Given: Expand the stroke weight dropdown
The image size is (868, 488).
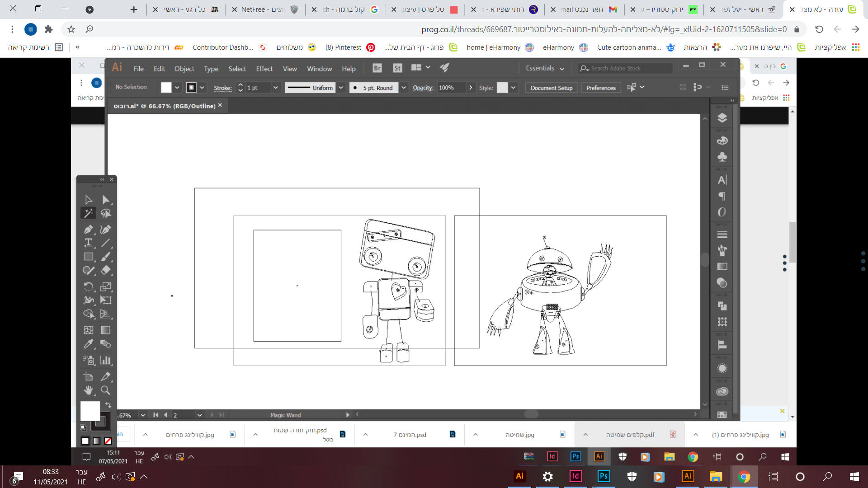Looking at the screenshot, I should 275,88.
